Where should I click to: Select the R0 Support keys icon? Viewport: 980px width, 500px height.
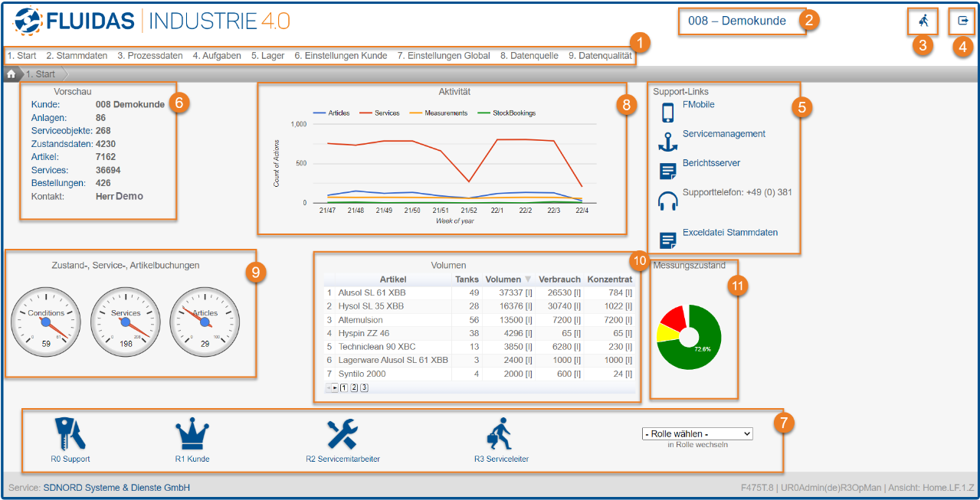[x=70, y=434]
